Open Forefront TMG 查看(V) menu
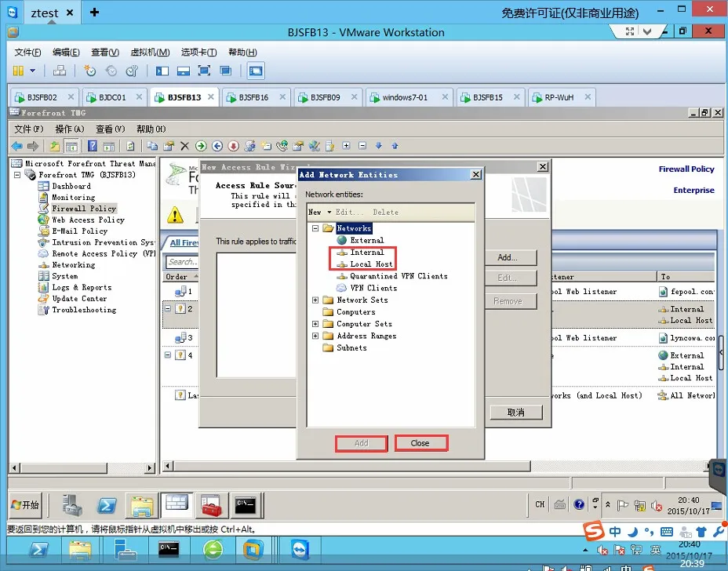Screen dimensions: 728x571 [x=111, y=129]
